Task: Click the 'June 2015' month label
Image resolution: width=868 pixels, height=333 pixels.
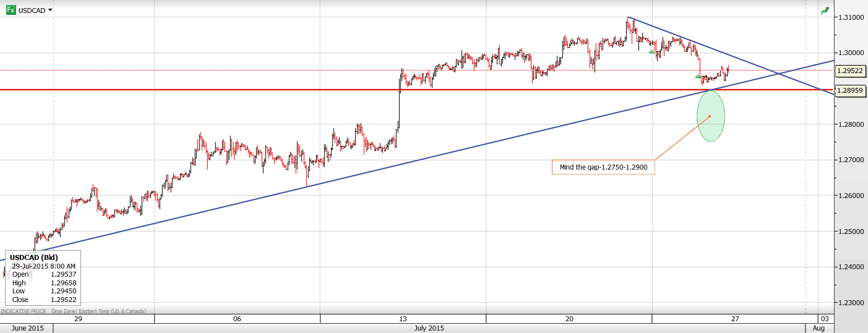Action: pyautogui.click(x=27, y=328)
